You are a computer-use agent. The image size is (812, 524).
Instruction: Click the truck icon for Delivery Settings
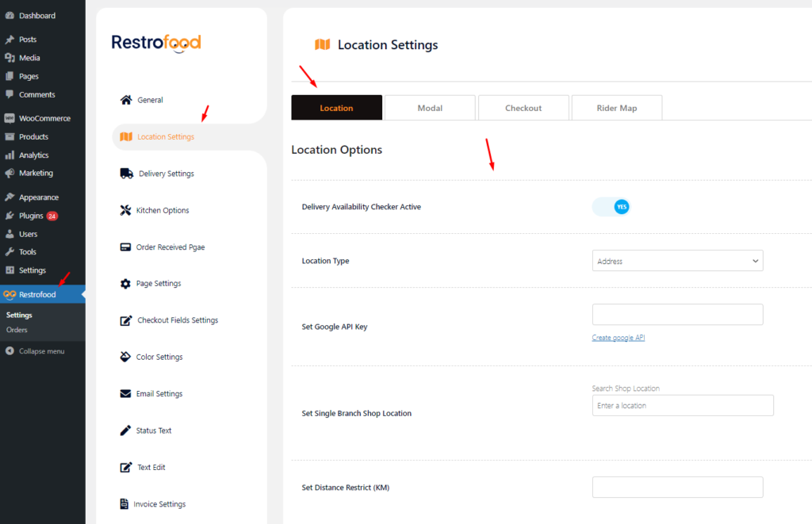126,174
